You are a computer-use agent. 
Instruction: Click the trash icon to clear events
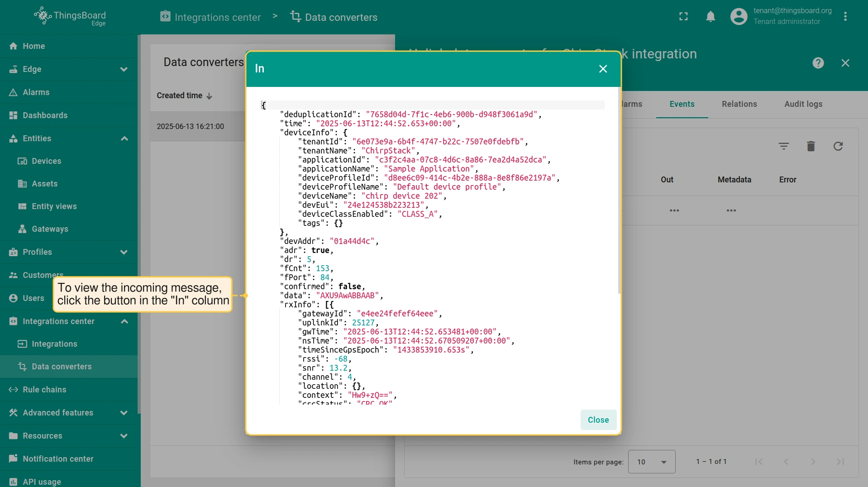[x=811, y=146]
